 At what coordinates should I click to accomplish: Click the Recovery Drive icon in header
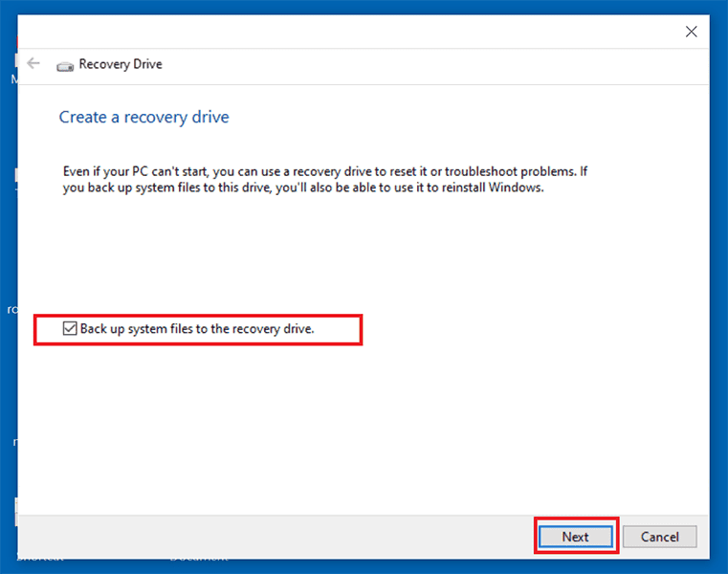tap(65, 67)
